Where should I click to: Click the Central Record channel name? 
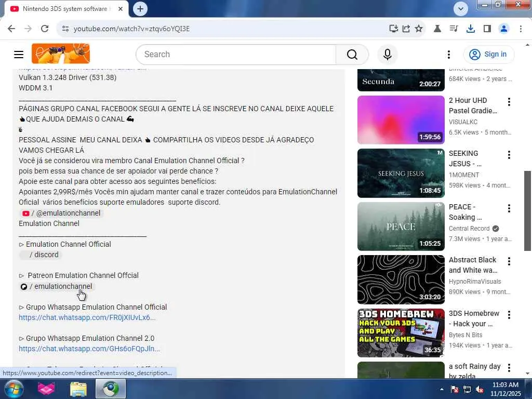tap(469, 229)
